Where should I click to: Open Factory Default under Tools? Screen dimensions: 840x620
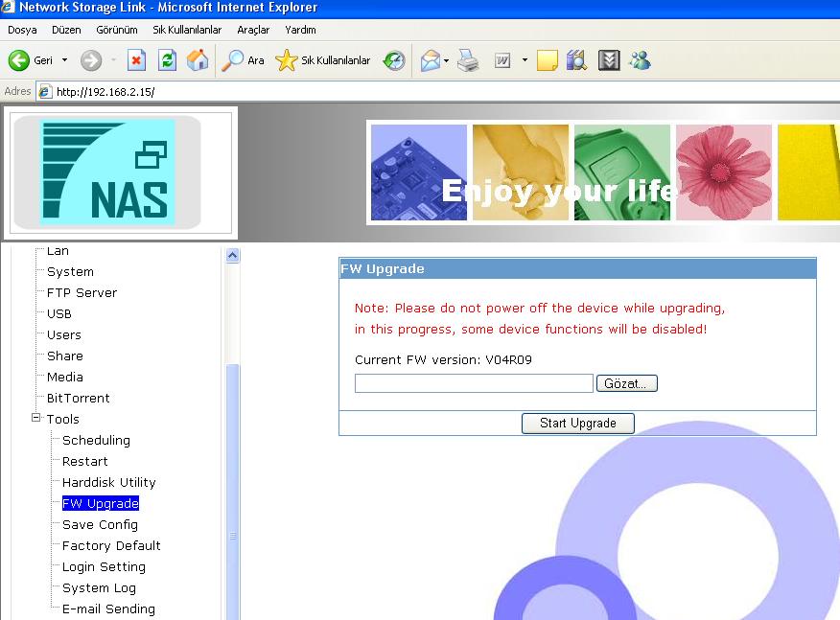click(x=111, y=545)
